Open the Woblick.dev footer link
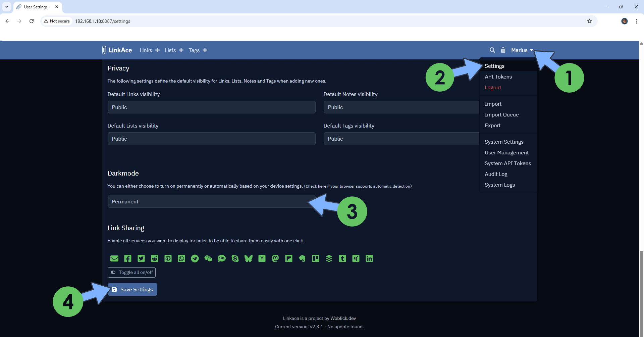Screen dimensions: 644x337 343,318
